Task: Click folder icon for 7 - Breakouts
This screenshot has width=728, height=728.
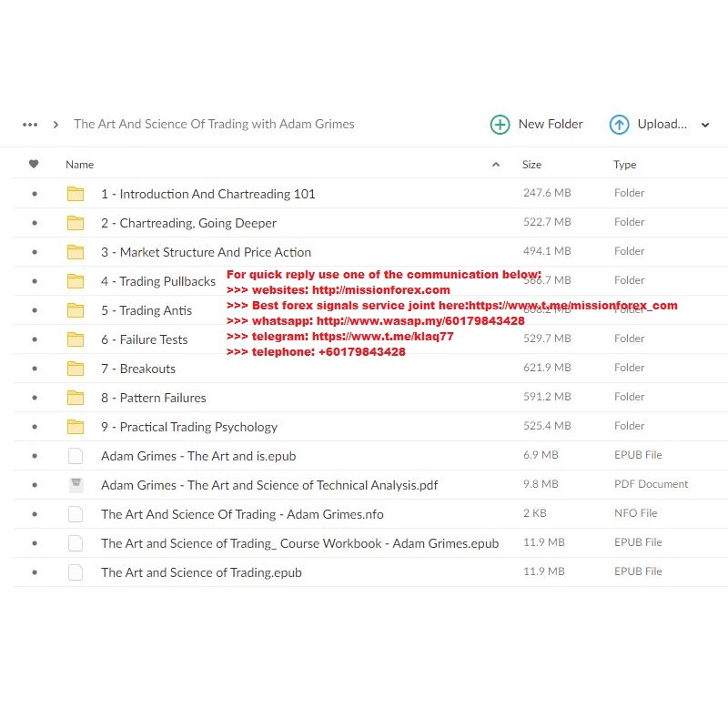Action: (76, 369)
